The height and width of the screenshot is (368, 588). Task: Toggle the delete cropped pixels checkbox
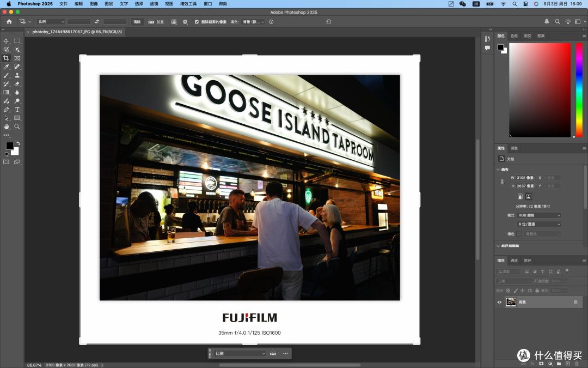coord(197,22)
